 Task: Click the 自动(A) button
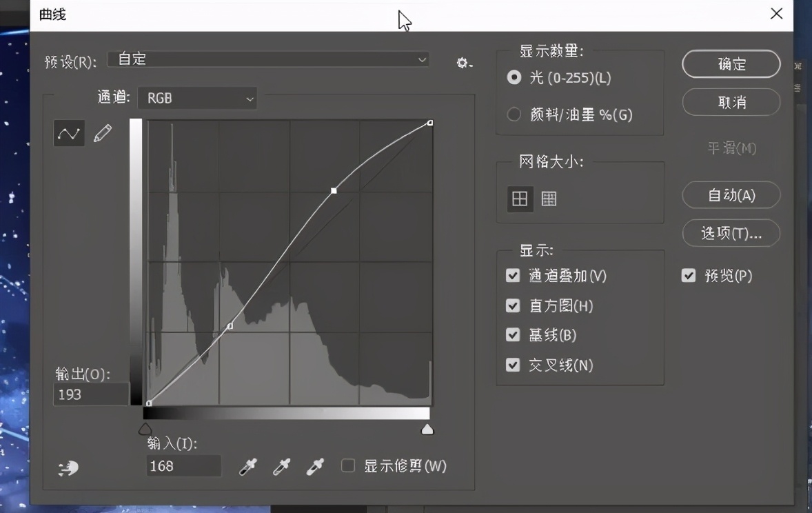pyautogui.click(x=731, y=195)
